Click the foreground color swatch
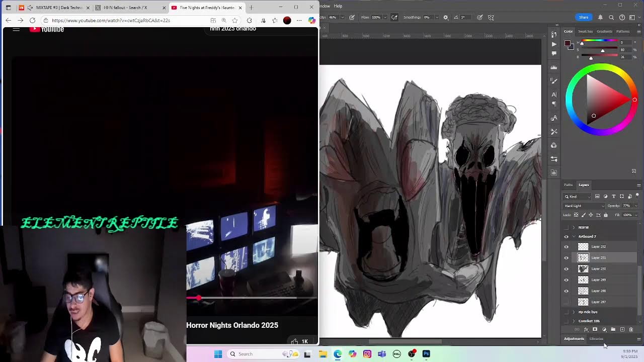The width and height of the screenshot is (644, 362). [x=567, y=43]
